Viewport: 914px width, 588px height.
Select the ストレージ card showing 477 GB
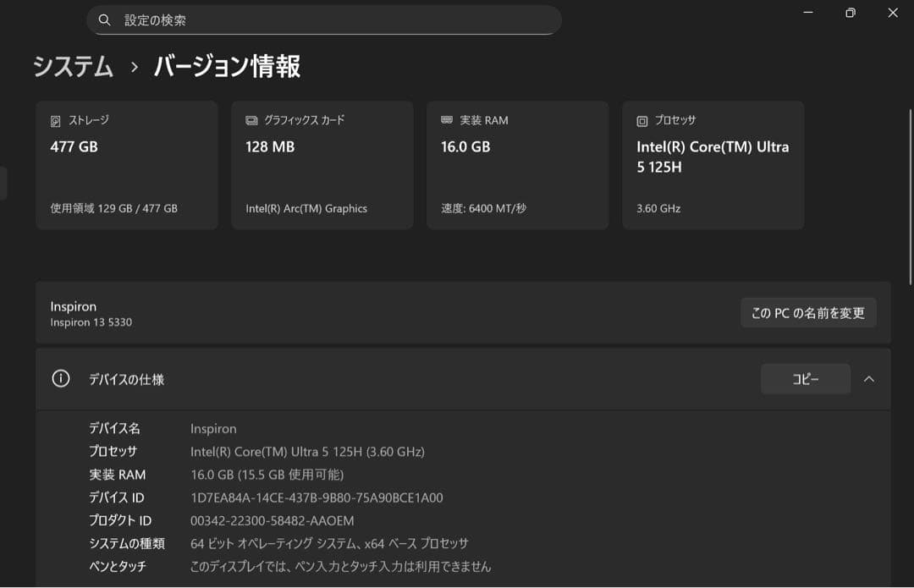pos(126,165)
